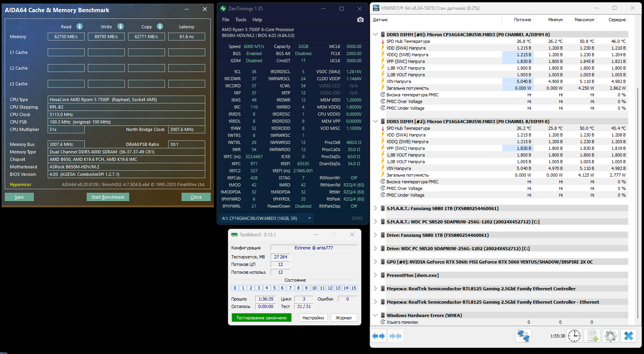The height and width of the screenshot is (354, 644).
Task: Click the Memory Write value 89795 MB/s
Action: [x=106, y=37]
